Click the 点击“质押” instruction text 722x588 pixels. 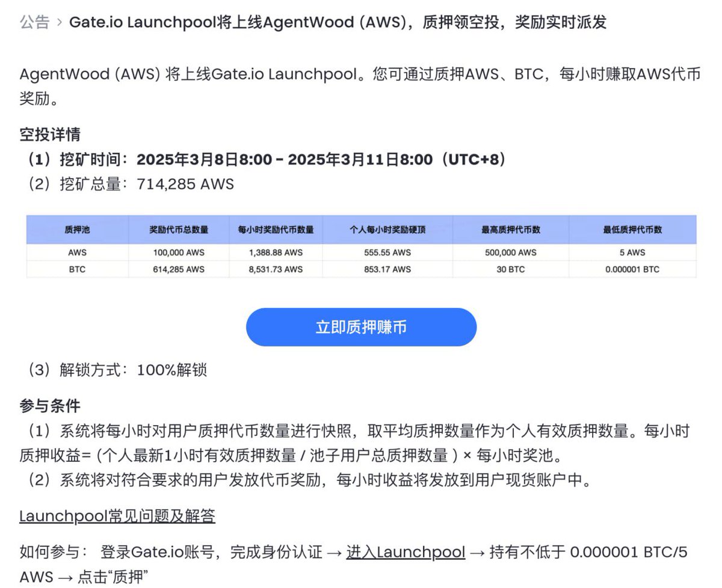click(x=112, y=577)
